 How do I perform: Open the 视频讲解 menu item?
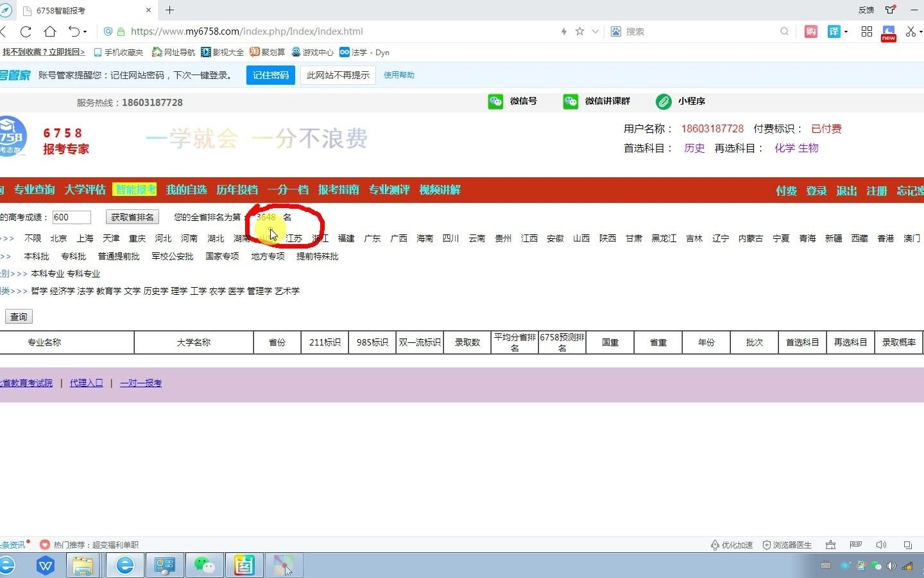coord(440,190)
